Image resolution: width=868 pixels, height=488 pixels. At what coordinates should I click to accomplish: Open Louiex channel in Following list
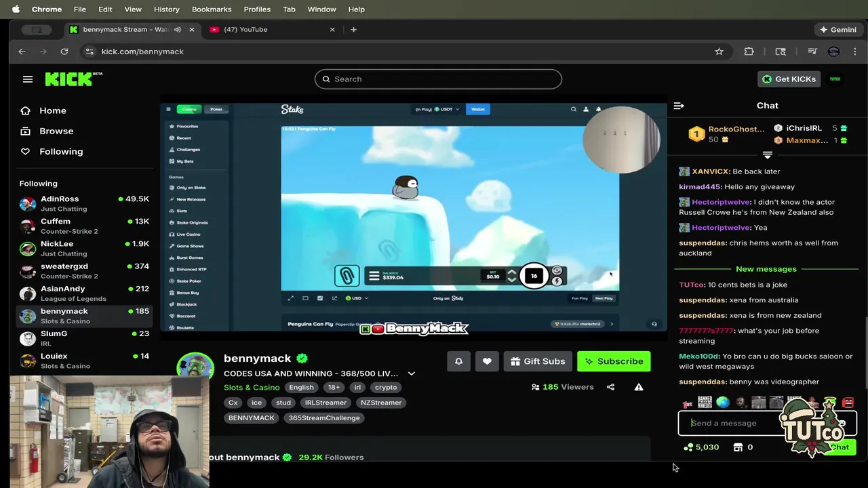pos(84,360)
